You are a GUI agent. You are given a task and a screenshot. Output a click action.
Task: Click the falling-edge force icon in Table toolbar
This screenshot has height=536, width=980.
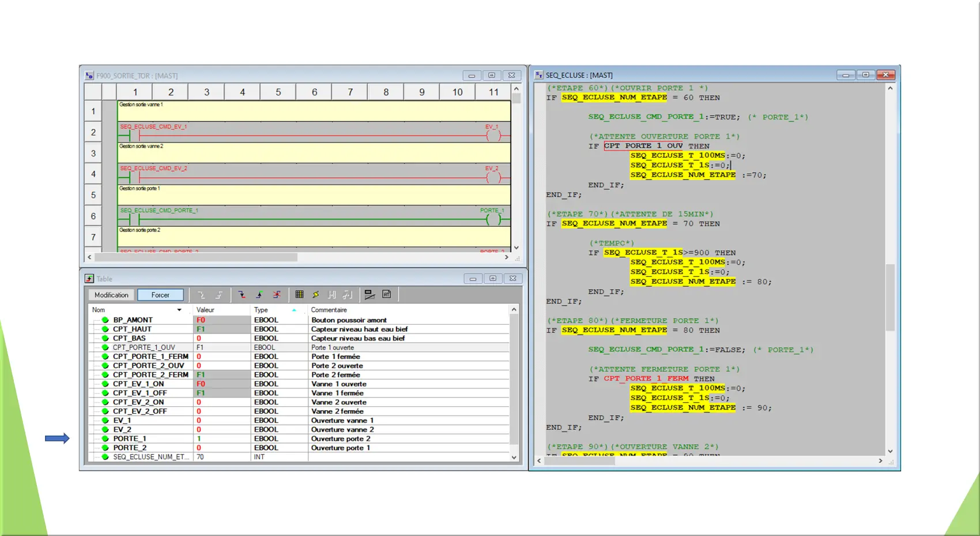(242, 295)
